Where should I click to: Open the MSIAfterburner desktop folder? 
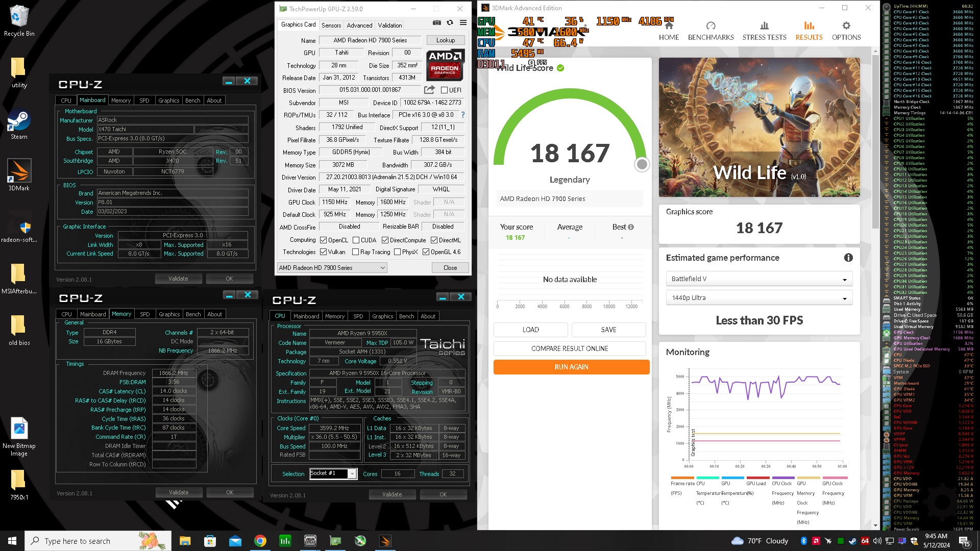19,278
